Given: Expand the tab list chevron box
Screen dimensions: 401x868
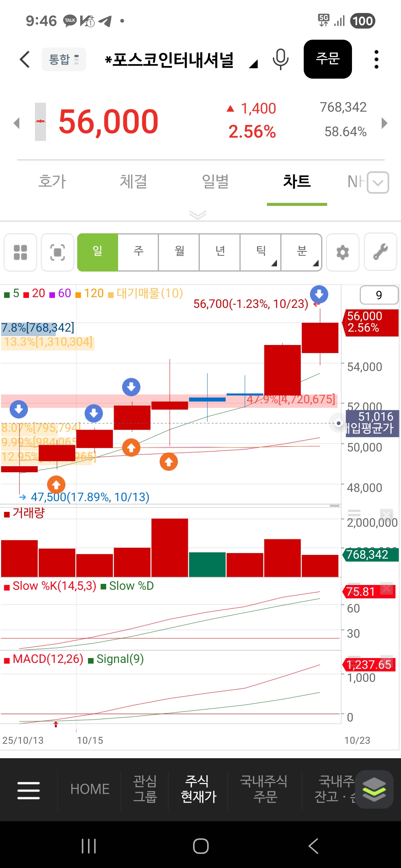Looking at the screenshot, I should [378, 183].
